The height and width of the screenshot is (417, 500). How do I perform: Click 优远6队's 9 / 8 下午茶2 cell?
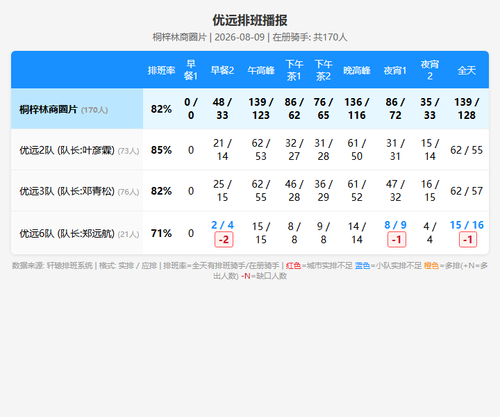[323, 233]
